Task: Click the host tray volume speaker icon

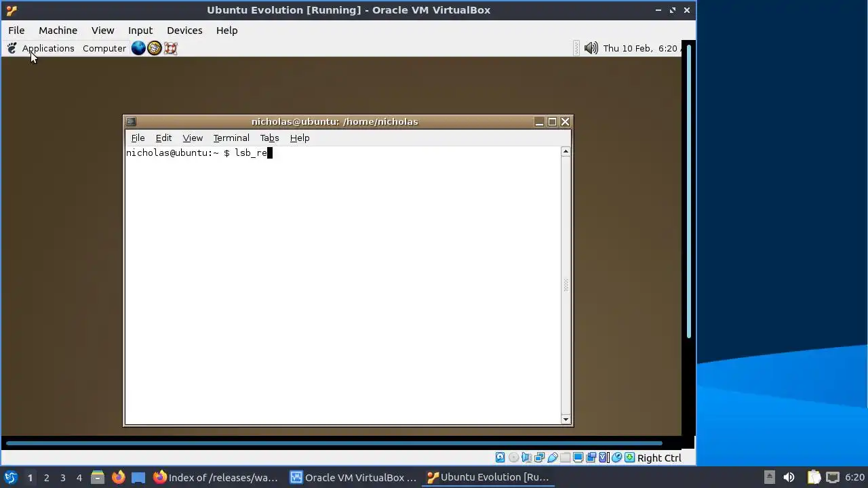Action: 789,477
